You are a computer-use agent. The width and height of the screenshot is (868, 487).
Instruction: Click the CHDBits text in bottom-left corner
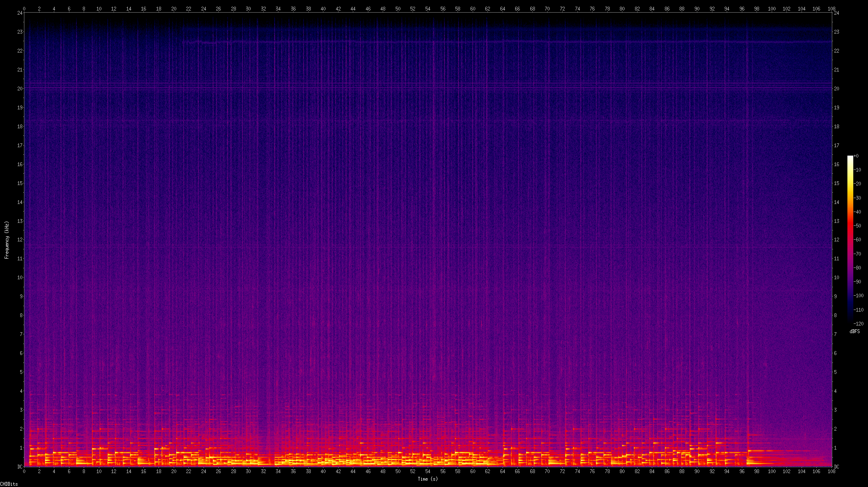pos(9,484)
